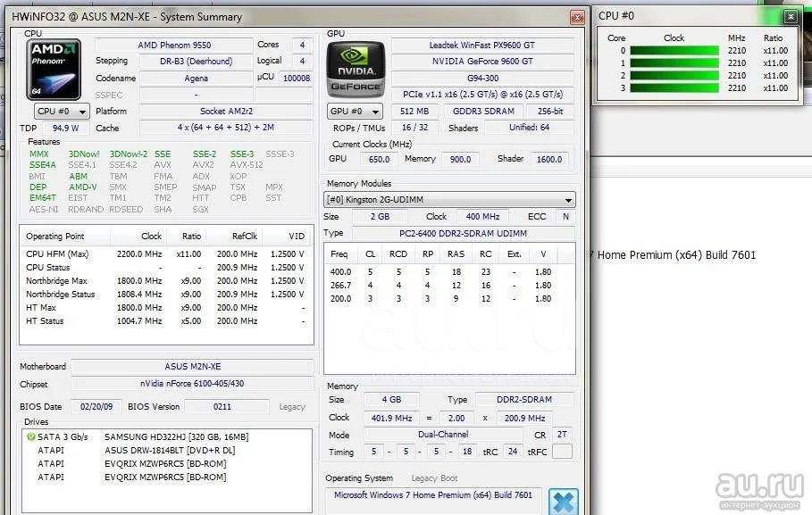812x515 pixels.
Task: Click the AMD Phenom 9550 name field
Action: tap(174, 45)
